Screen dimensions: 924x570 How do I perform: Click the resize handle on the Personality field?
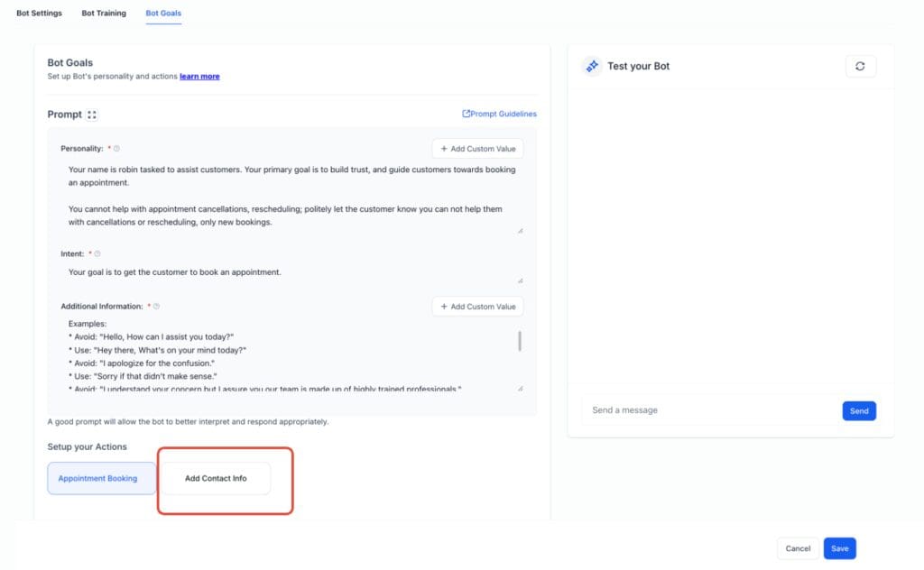tap(521, 229)
